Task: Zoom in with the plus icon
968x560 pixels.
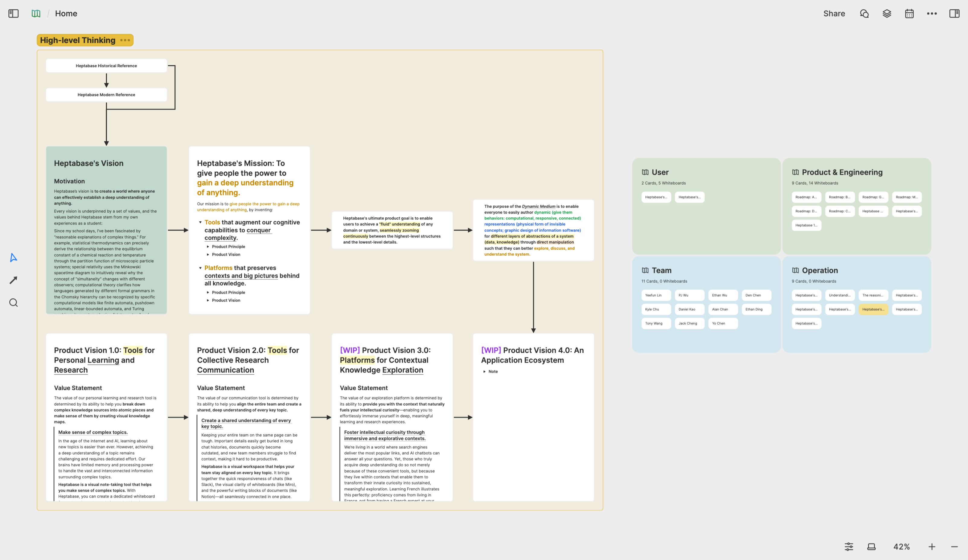Action: pyautogui.click(x=932, y=547)
